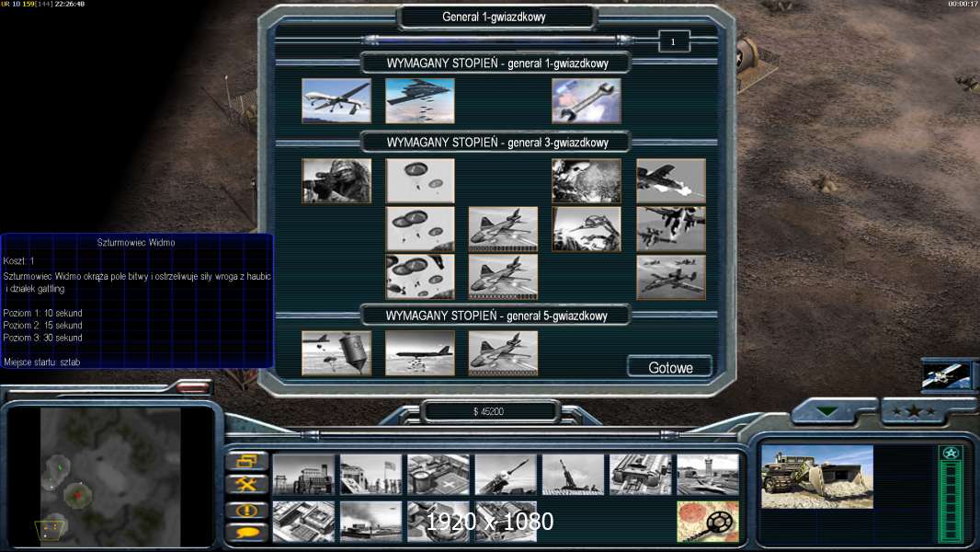
Task: Click the $ 45200 money display
Action: click(489, 411)
